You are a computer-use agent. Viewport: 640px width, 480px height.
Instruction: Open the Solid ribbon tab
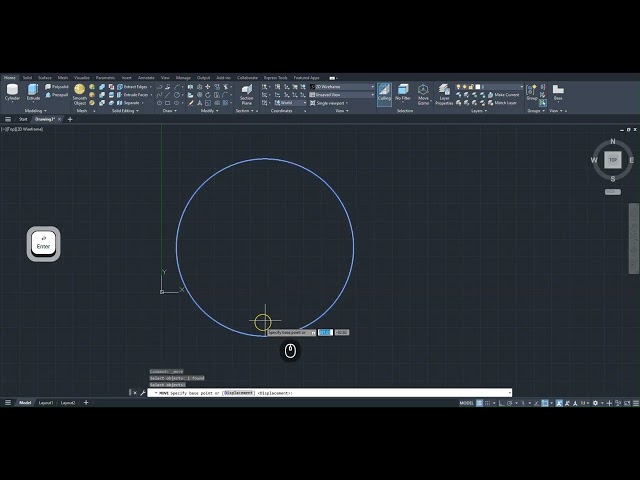27,78
